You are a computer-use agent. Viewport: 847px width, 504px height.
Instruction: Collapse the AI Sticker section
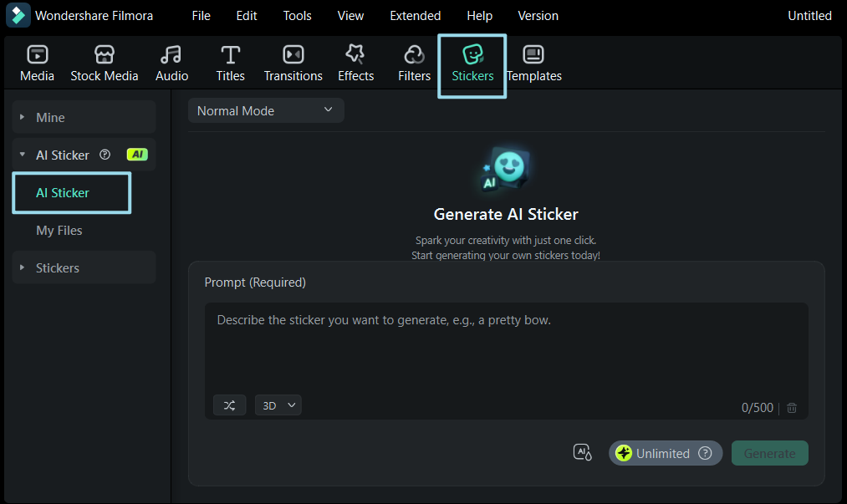pyautogui.click(x=22, y=155)
